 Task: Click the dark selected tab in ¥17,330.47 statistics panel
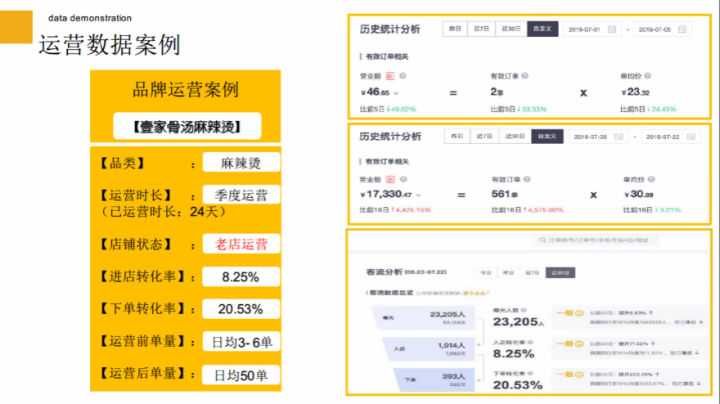547,136
